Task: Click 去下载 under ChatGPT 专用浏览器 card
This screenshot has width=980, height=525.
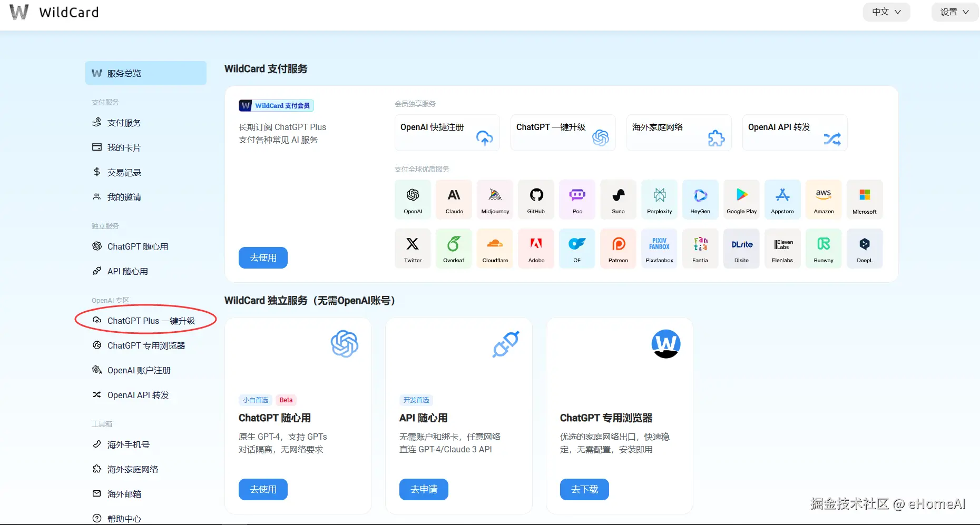Action: (584, 489)
